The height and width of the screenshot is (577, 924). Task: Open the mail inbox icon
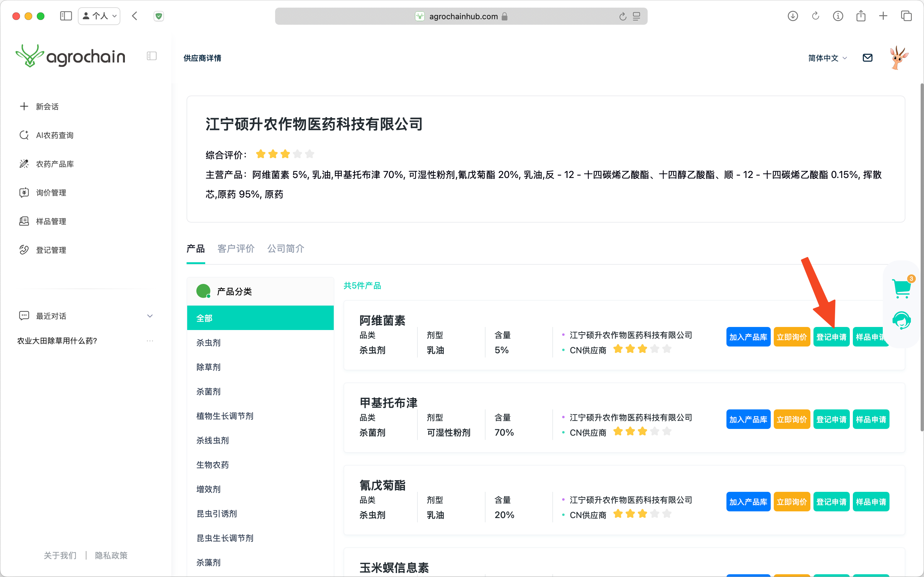[867, 58]
